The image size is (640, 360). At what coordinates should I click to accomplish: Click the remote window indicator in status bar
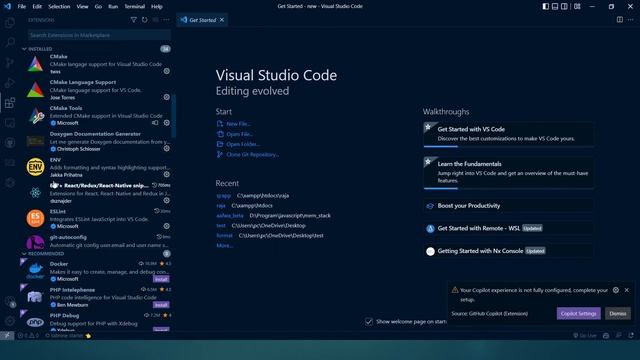tap(7, 336)
